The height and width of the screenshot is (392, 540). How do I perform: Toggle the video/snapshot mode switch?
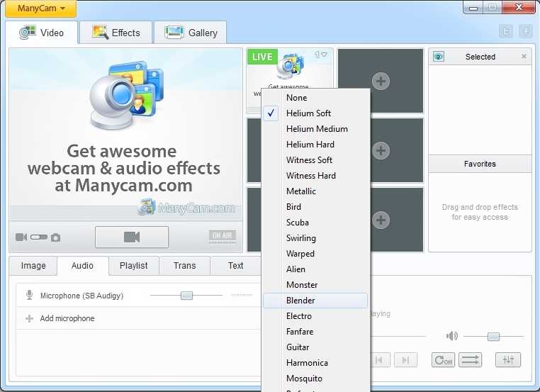click(x=38, y=237)
